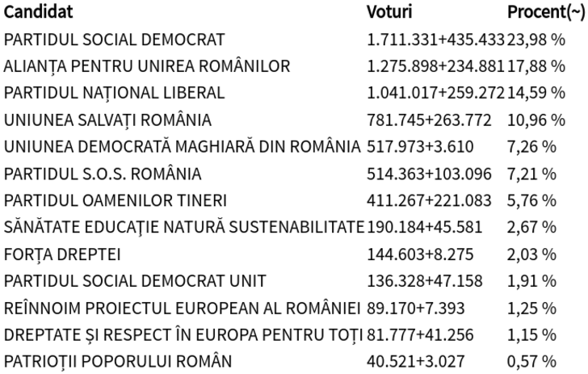Select the FORȚA DREPTEI candidate

pos(62,254)
